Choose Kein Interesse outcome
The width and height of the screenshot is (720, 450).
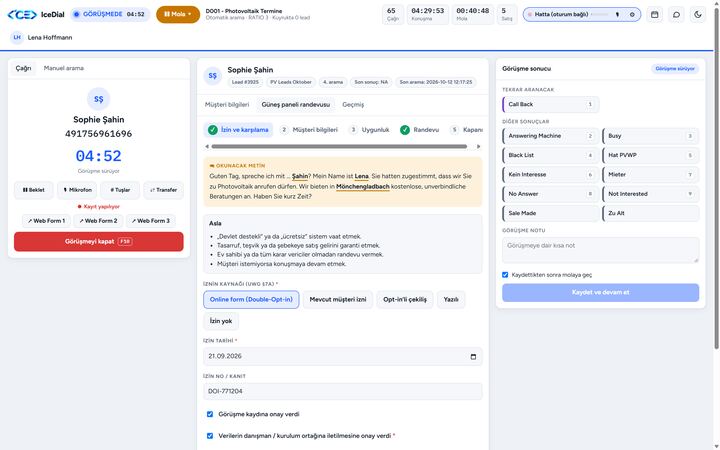click(x=551, y=174)
